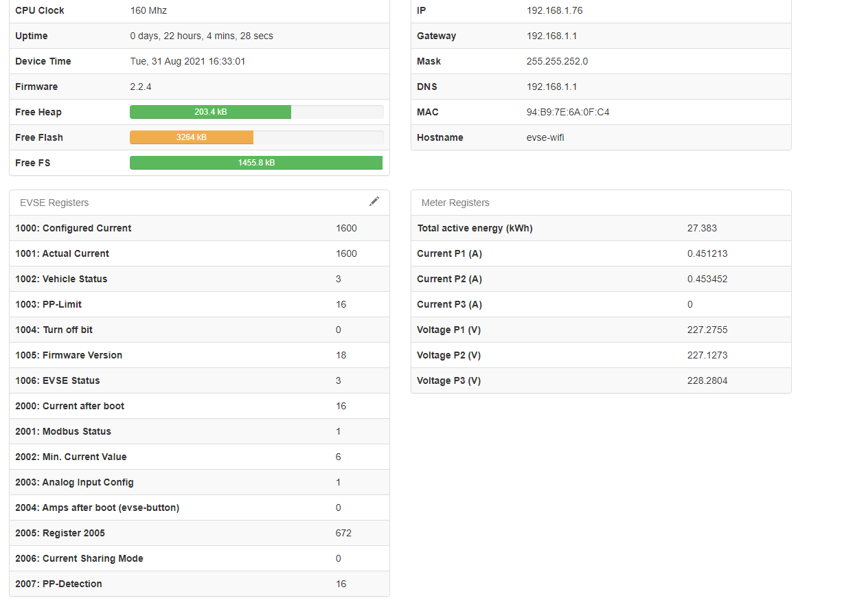868x605 pixels.
Task: Click the EVSE Registers edit pencil icon
Action: (x=374, y=201)
